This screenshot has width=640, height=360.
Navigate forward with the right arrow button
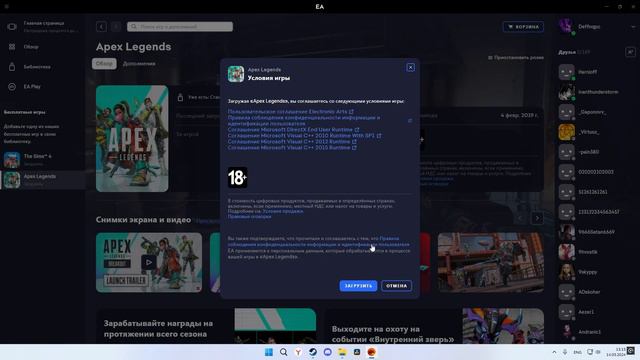(116, 27)
